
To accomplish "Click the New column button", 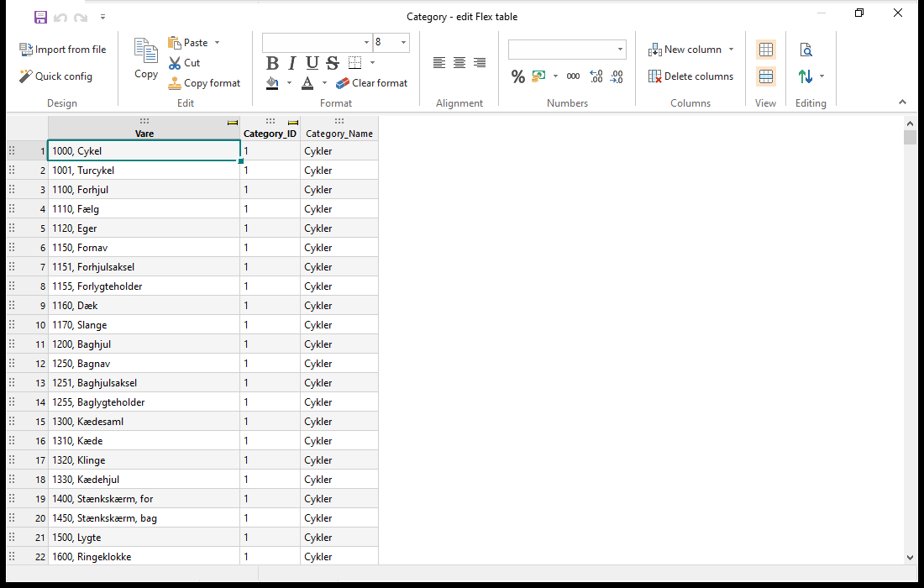I will tap(685, 50).
